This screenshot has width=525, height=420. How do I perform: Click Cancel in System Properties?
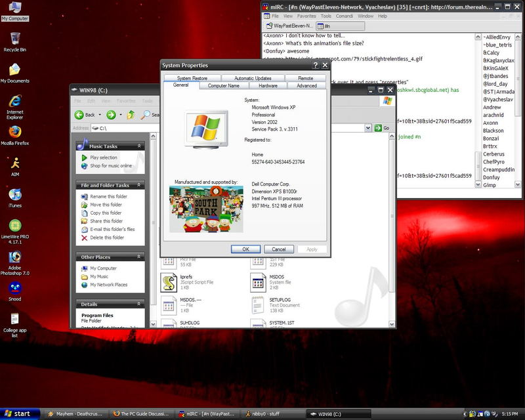[278, 249]
